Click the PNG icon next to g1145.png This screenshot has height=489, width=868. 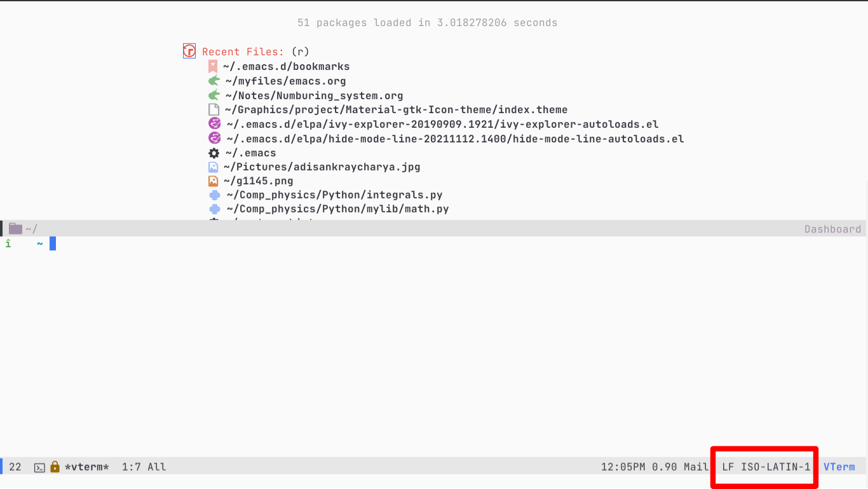pos(214,181)
